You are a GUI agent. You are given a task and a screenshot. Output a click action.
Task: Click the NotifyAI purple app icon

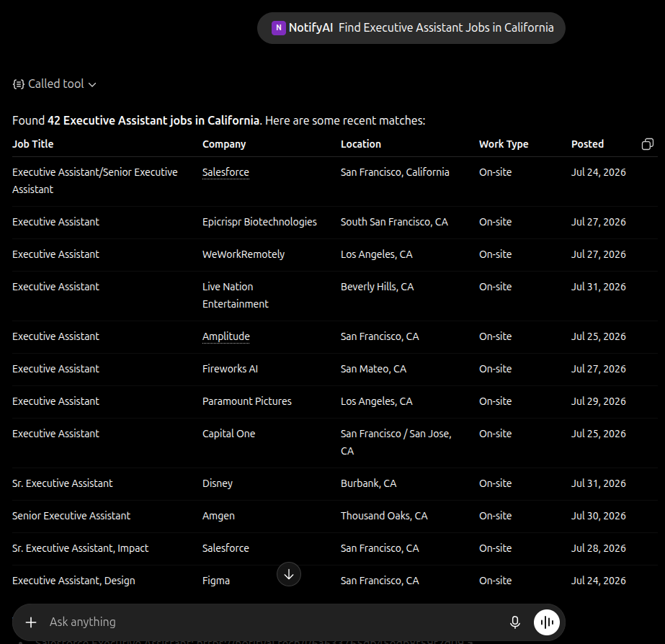pyautogui.click(x=279, y=28)
